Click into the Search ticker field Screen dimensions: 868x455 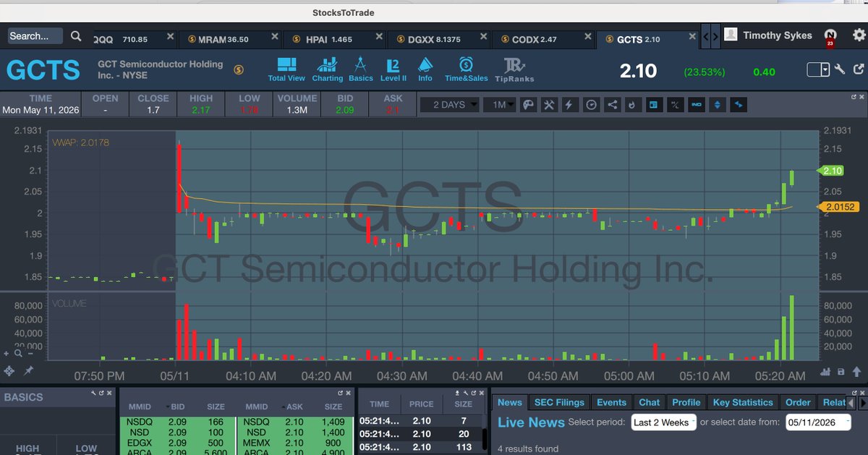(x=36, y=35)
